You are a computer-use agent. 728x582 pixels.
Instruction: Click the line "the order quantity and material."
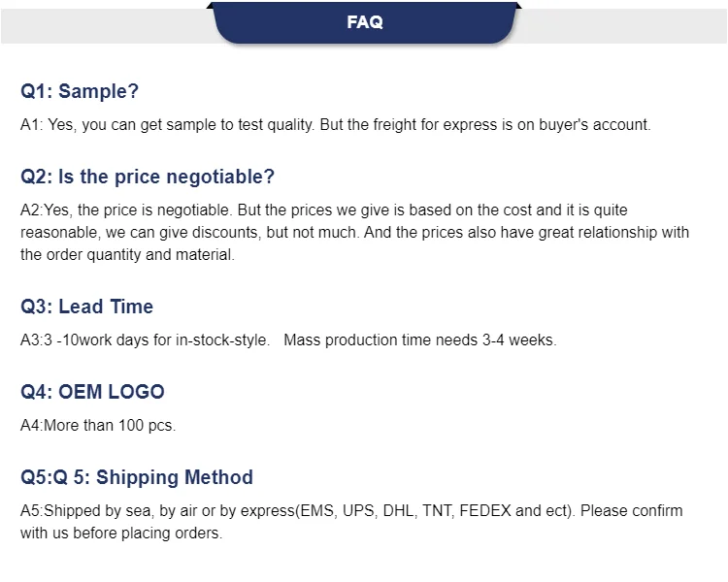tap(127, 254)
